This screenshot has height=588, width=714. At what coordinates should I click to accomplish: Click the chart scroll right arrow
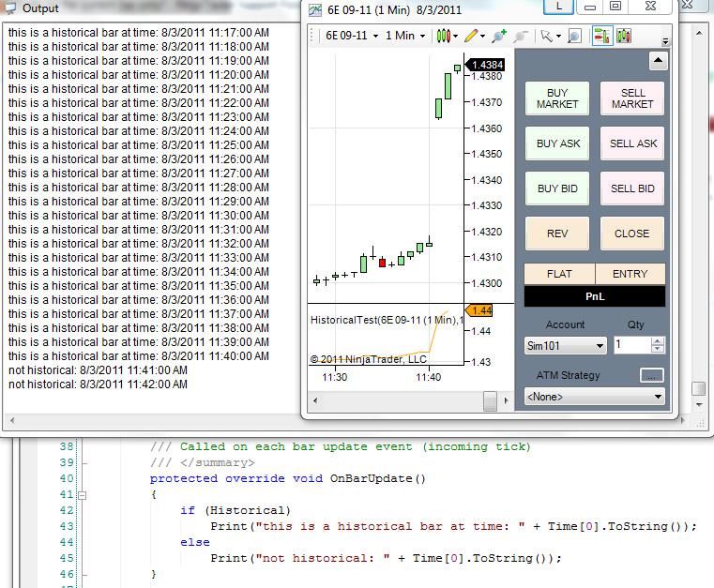click(506, 401)
